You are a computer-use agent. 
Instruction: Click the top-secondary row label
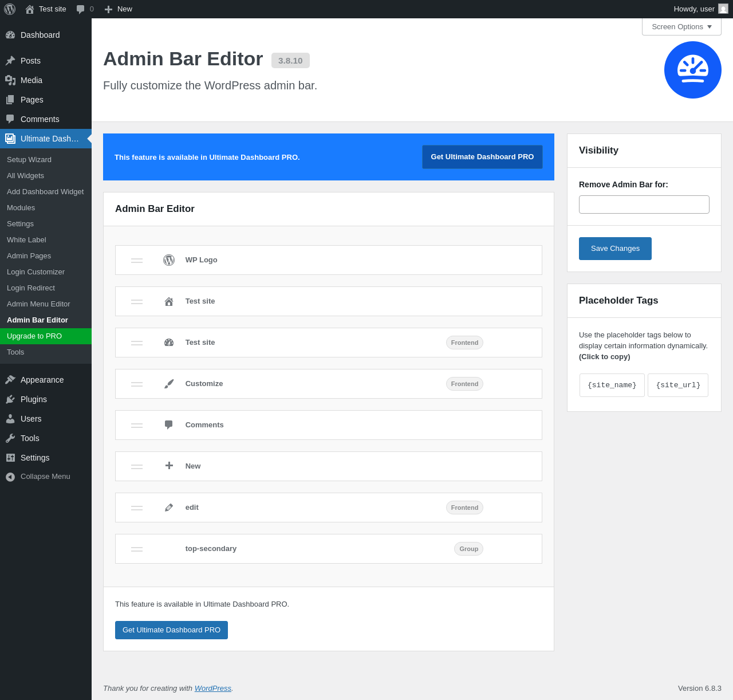[x=211, y=549]
